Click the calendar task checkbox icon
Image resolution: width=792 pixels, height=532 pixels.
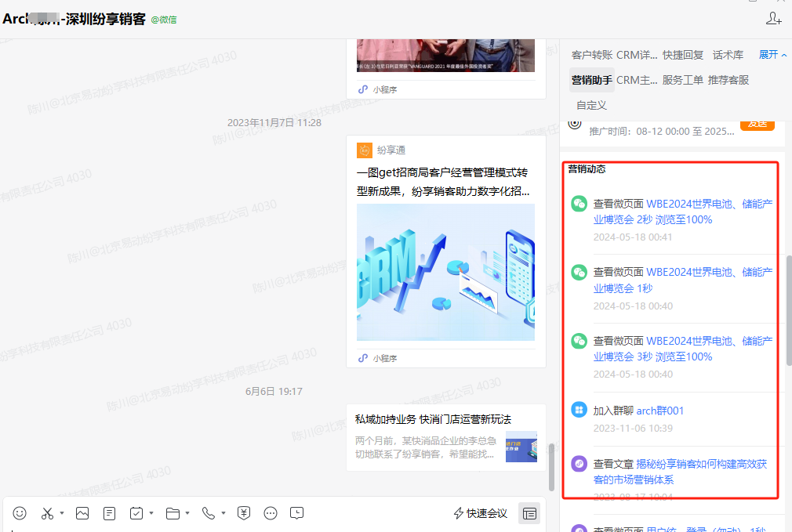point(136,513)
